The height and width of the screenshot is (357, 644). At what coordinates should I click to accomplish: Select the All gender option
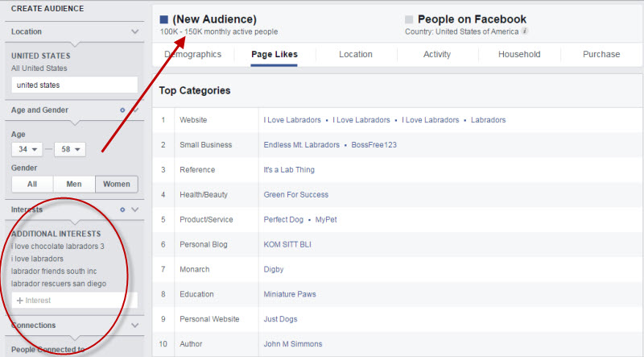pyautogui.click(x=32, y=185)
